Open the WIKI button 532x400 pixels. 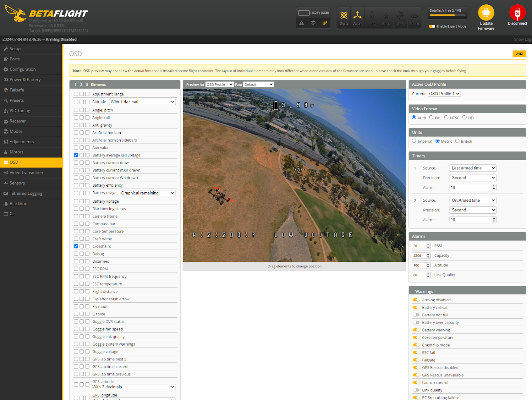519,54
